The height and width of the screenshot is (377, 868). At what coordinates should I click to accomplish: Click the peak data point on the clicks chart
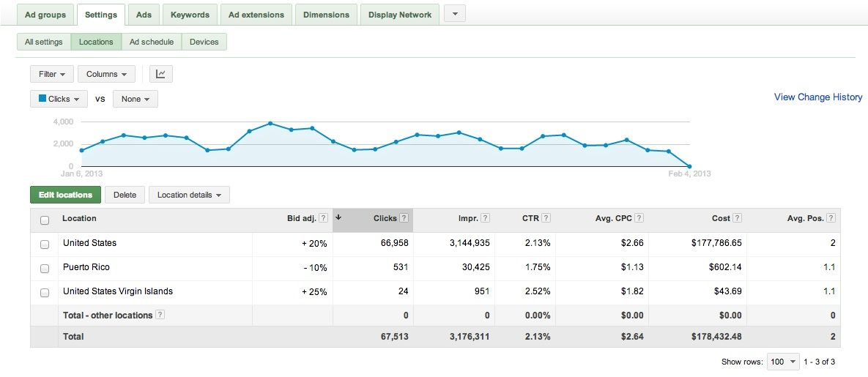[x=270, y=123]
